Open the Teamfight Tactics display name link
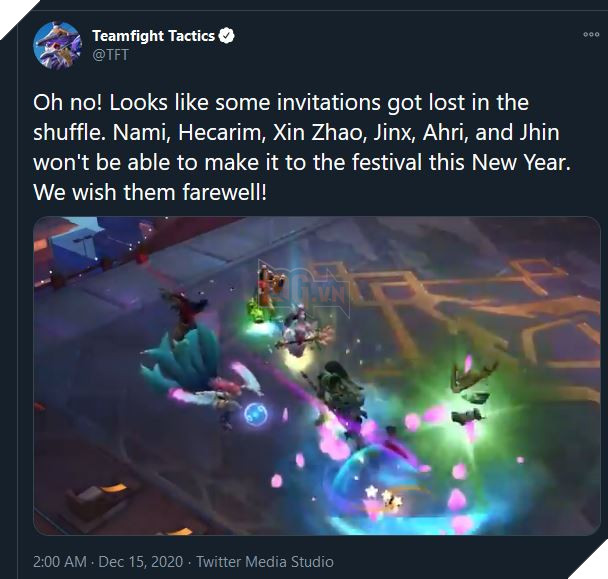 pyautogui.click(x=154, y=36)
